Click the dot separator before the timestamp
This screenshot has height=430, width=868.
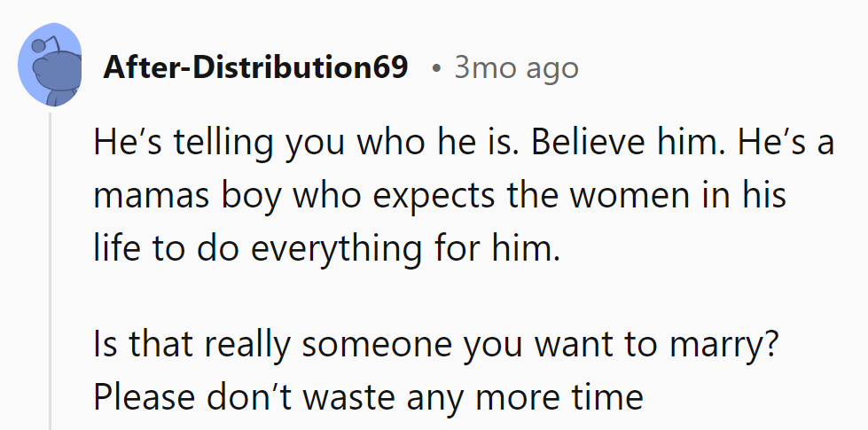point(435,68)
